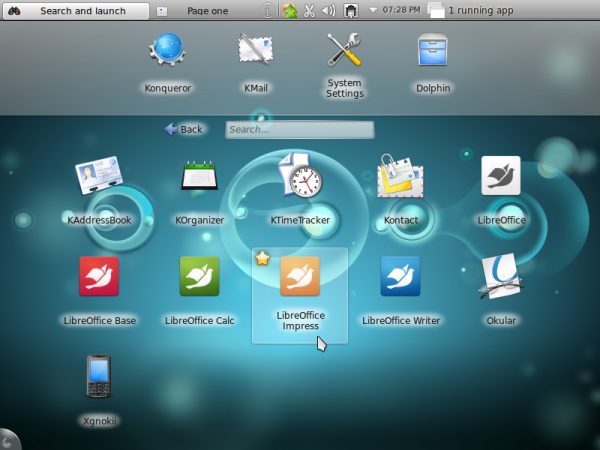The image size is (600, 450).
Task: Open System Settings wrench and screwdriver icon
Action: tap(344, 50)
